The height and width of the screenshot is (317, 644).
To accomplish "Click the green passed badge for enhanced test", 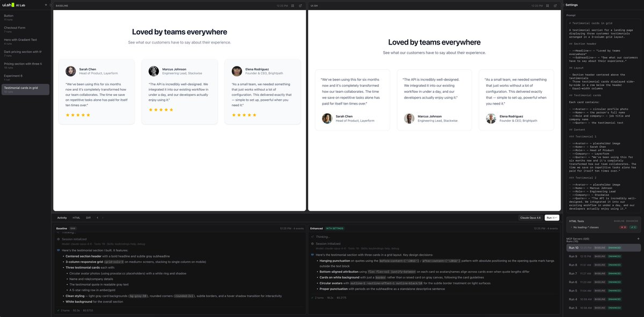I will 634,227.
